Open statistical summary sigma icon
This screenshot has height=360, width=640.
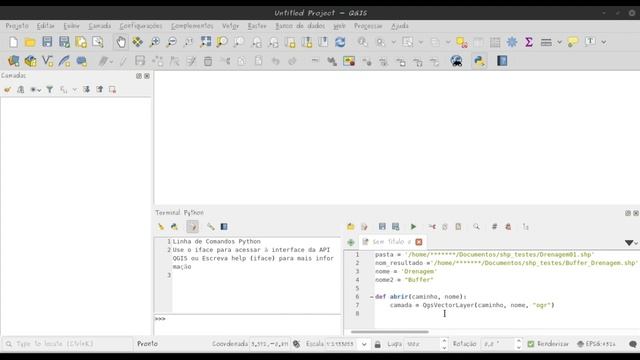(529, 42)
